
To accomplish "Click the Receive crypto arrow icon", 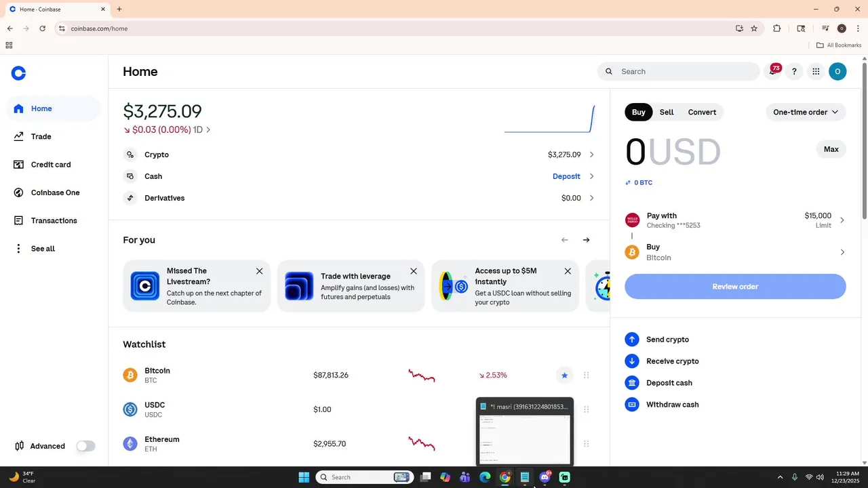I will click(x=632, y=361).
